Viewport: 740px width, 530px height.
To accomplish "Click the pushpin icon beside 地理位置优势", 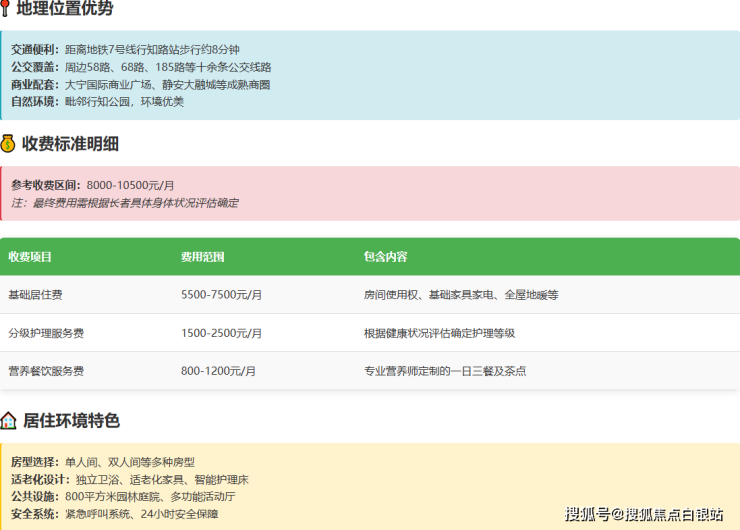I will pos(6,9).
